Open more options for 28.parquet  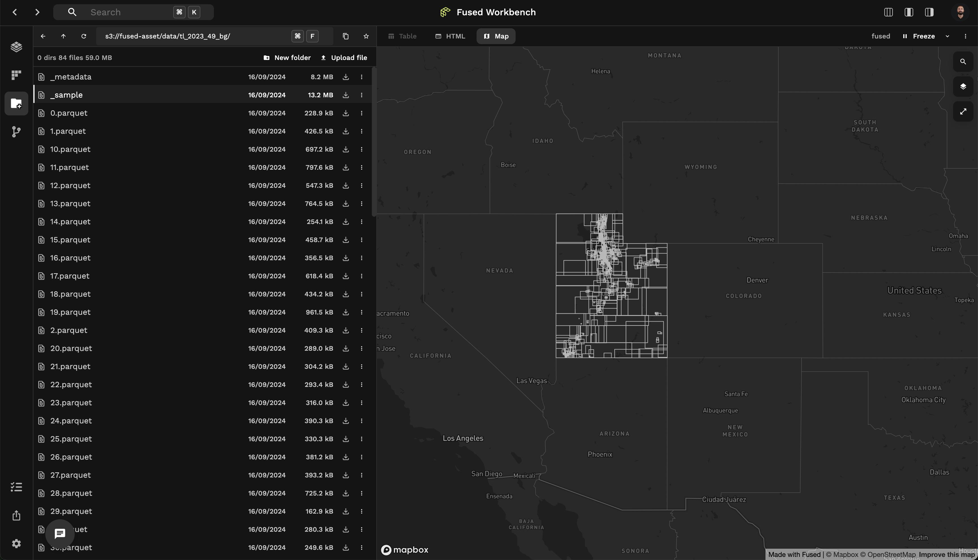point(361,493)
